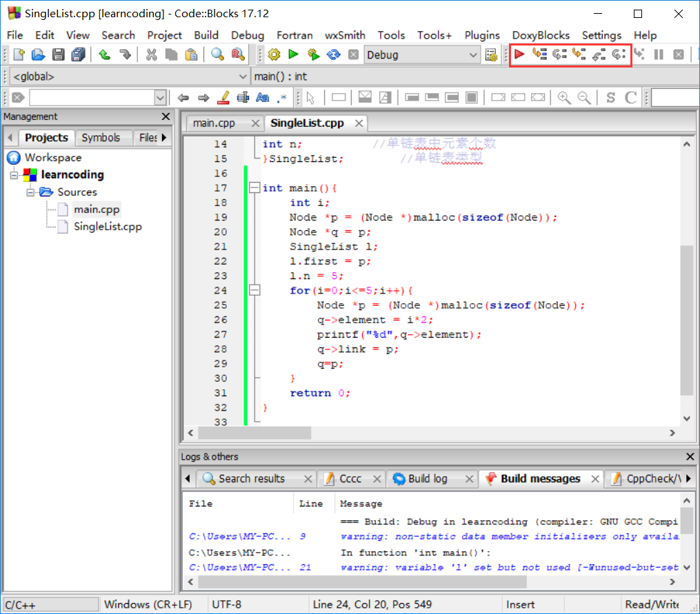Zoom in with the plus magnifier icon
This screenshot has height=614, width=700.
coord(564,97)
